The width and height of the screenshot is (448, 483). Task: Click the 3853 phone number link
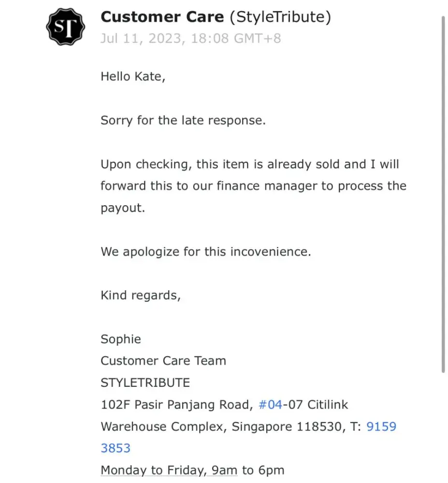[x=116, y=449]
